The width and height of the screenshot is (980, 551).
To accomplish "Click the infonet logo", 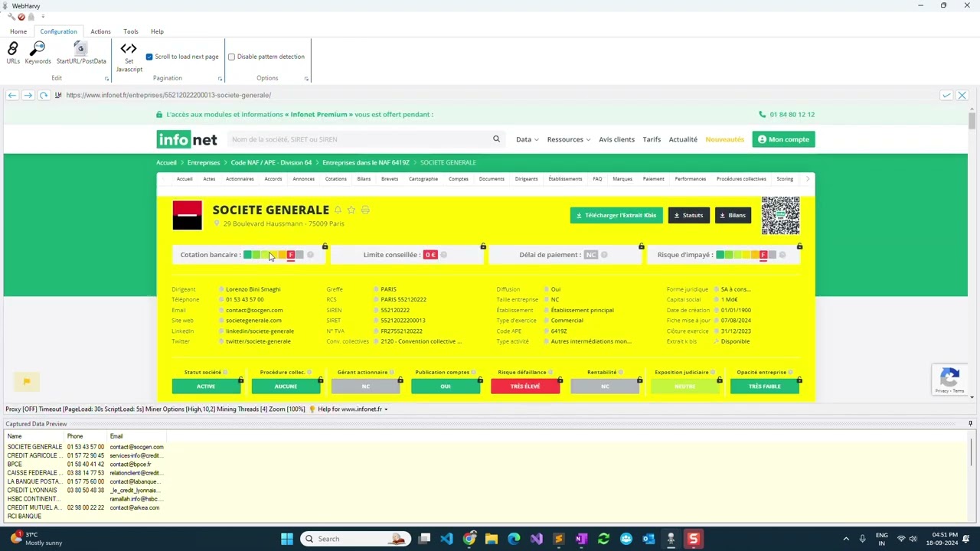I will (187, 139).
